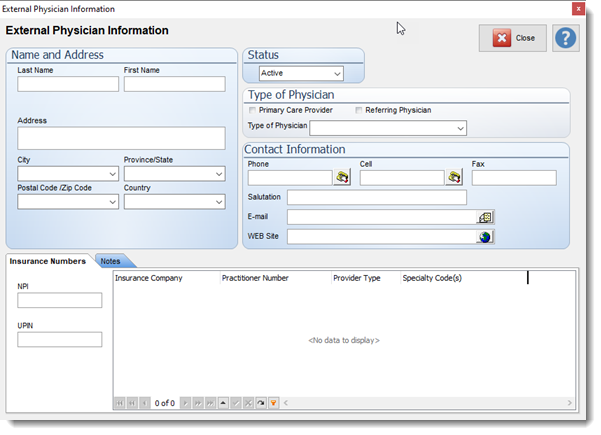Click the next page navigator button
Image resolution: width=601 pixels, height=435 pixels.
pos(198,403)
